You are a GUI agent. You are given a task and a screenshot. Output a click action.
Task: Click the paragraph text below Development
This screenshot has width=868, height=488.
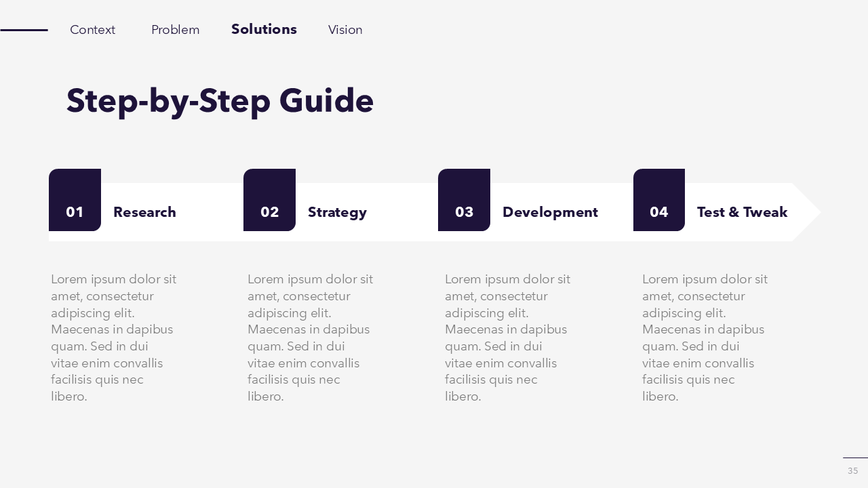coord(507,338)
